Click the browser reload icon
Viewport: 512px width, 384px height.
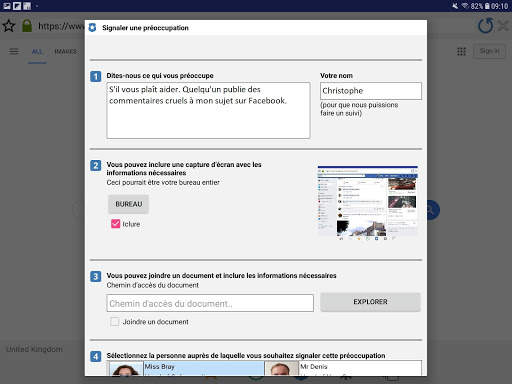485,26
